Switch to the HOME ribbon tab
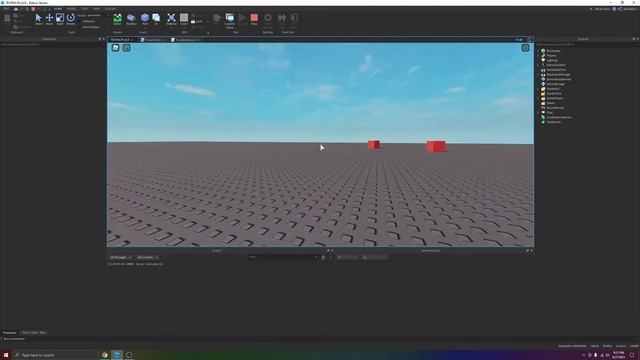This screenshot has height=360, width=640. pyautogui.click(x=58, y=9)
